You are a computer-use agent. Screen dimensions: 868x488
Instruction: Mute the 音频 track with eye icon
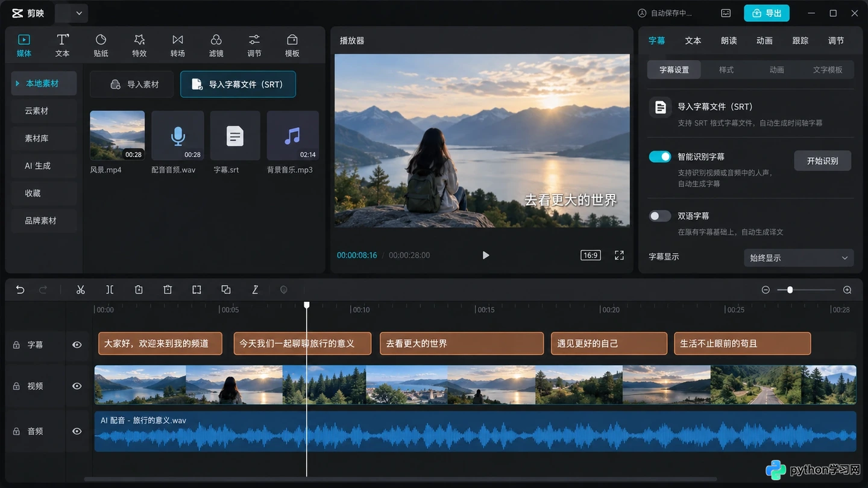77,431
